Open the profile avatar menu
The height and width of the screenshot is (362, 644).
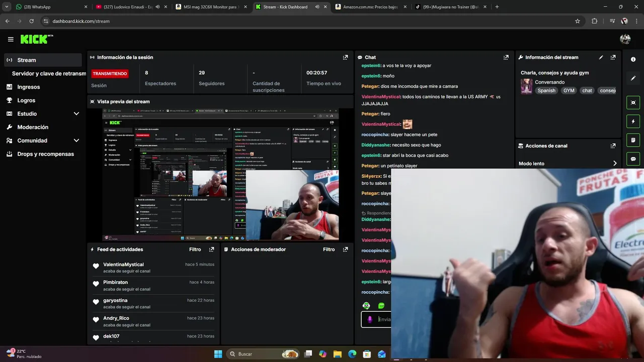625,39
